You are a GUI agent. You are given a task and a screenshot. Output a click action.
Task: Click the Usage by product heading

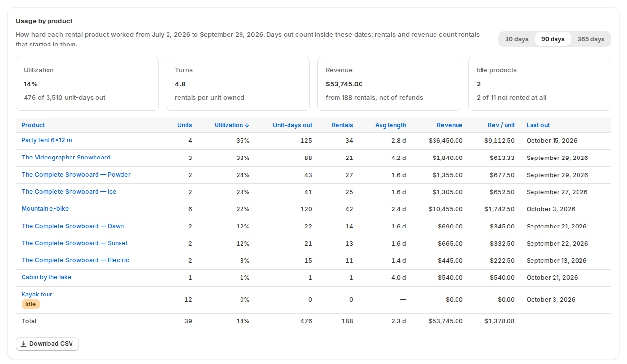point(44,21)
